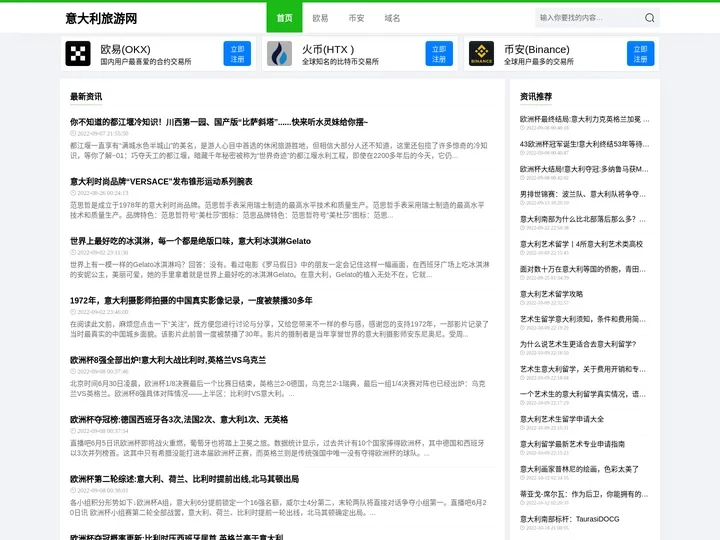The image size is (720, 540).
Task: Click excerpt text starting 世界上有一模一样的Gelato
Action: click(280, 270)
